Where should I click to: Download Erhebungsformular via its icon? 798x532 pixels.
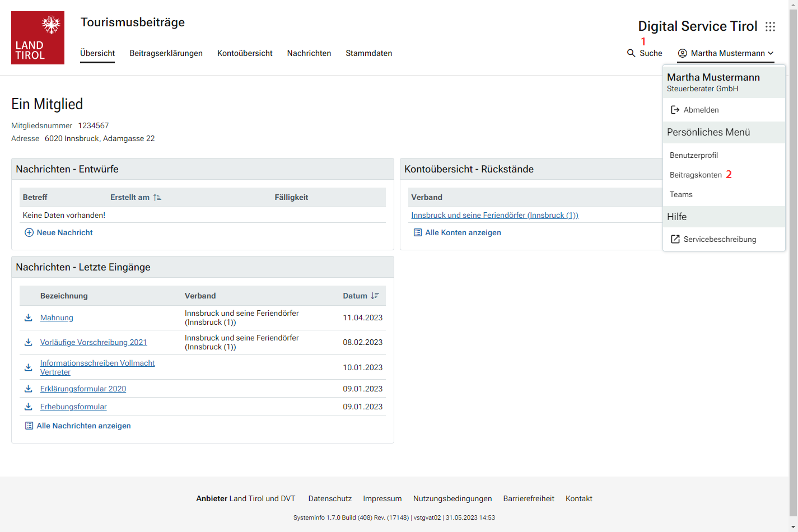[x=28, y=407]
